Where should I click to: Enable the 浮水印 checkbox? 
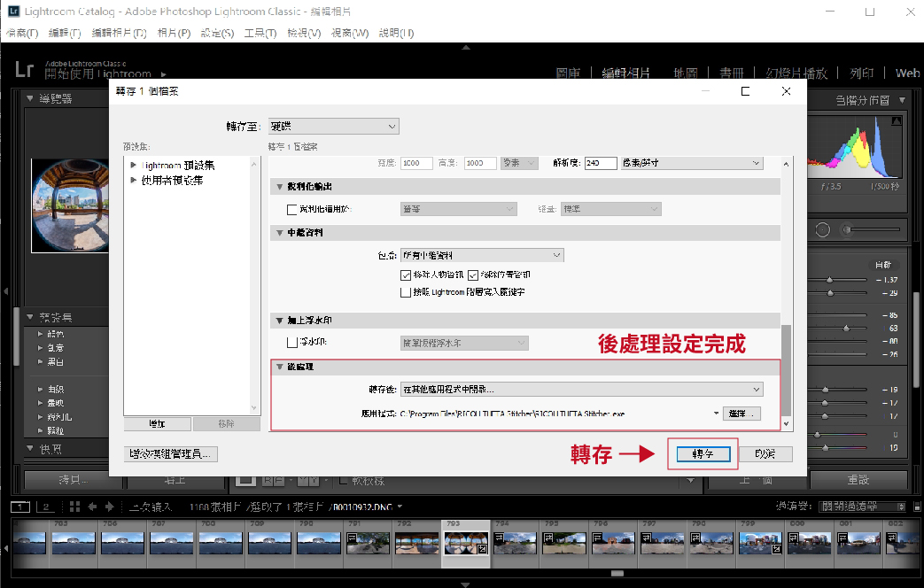(x=292, y=343)
